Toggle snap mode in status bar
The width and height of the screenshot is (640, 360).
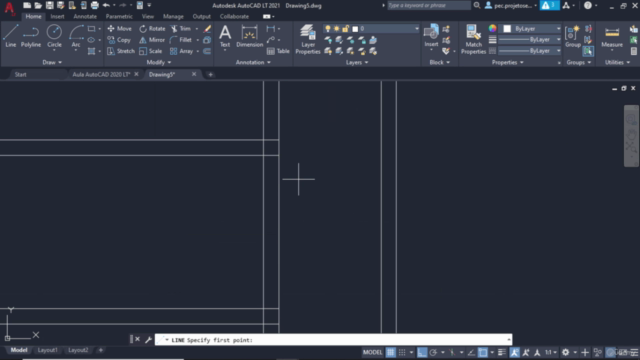coord(402,352)
